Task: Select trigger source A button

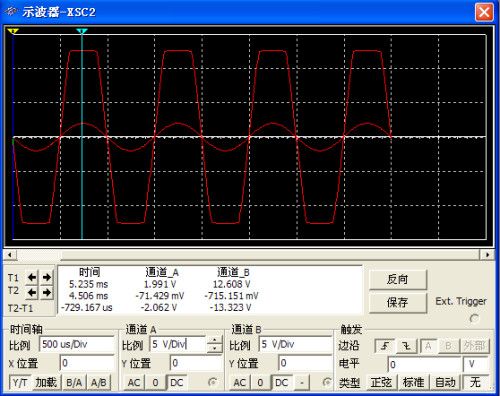Action: (428, 346)
